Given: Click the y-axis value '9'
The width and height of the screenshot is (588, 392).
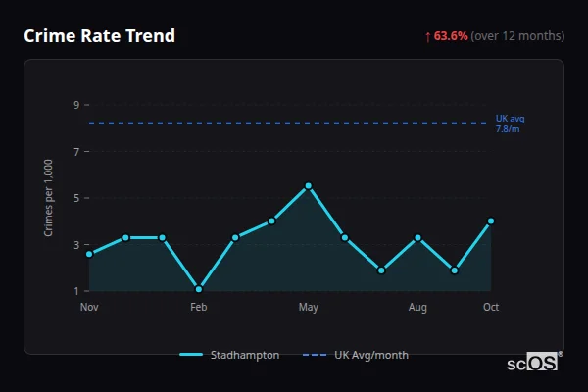Looking at the screenshot, I should pyautogui.click(x=76, y=105).
